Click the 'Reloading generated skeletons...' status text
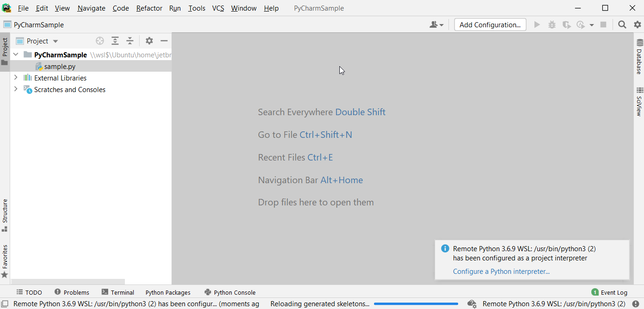 click(320, 304)
